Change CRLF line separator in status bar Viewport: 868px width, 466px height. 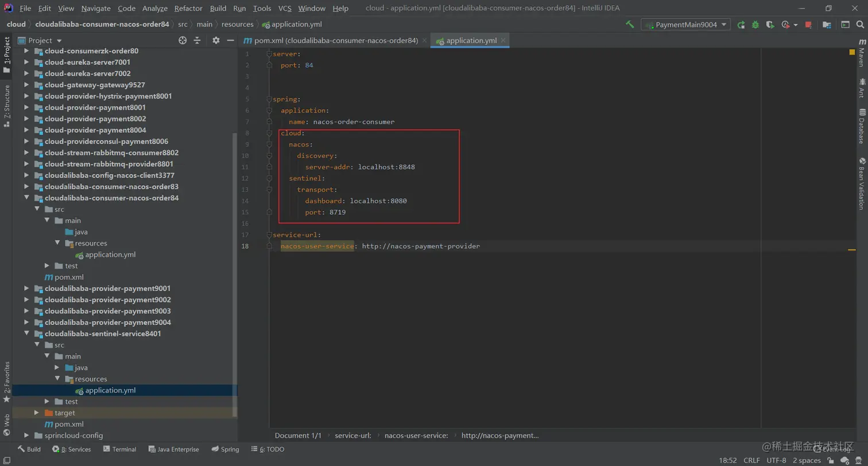point(751,460)
